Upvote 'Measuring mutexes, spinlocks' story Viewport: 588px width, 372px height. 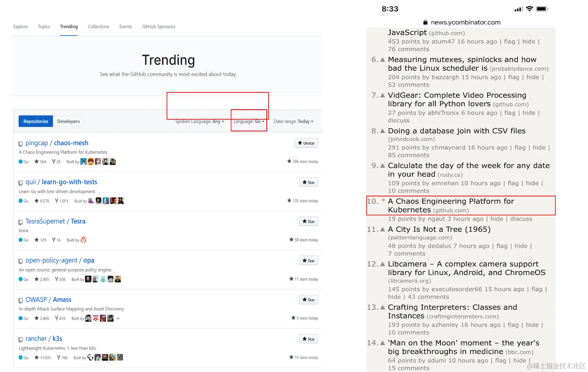pyautogui.click(x=383, y=60)
